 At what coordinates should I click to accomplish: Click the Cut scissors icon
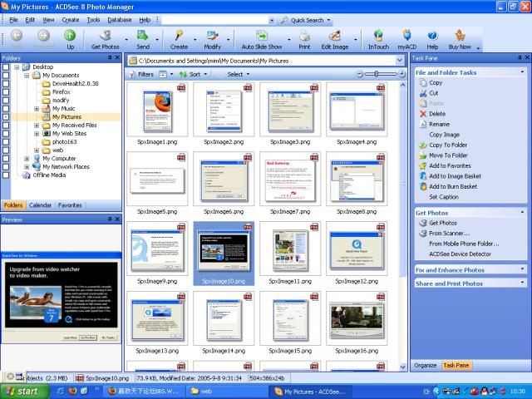pos(423,93)
